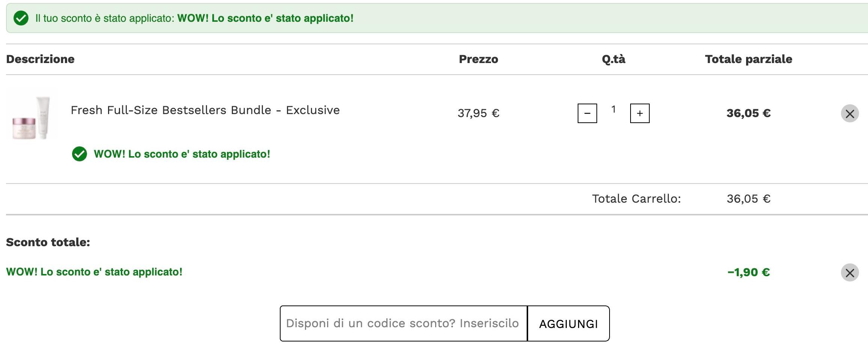Focus the discount code input field

pos(403,323)
